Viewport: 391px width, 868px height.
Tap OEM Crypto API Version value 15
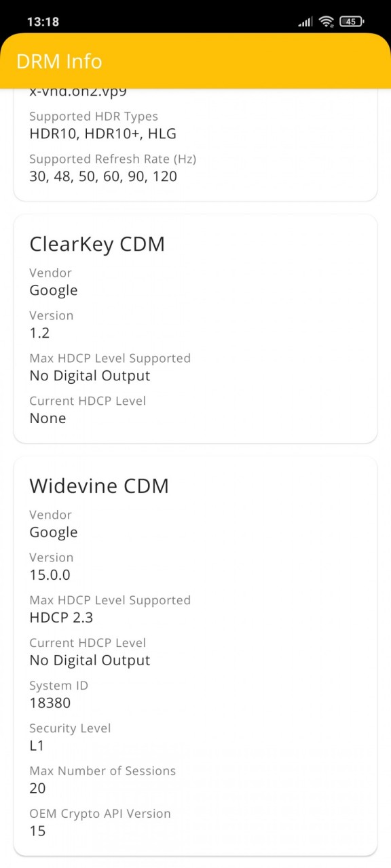tap(37, 831)
